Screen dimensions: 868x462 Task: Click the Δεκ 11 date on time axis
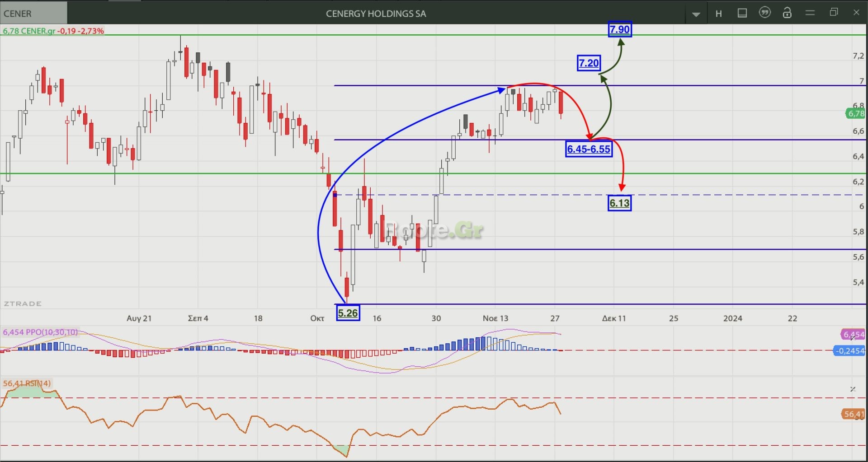(614, 318)
